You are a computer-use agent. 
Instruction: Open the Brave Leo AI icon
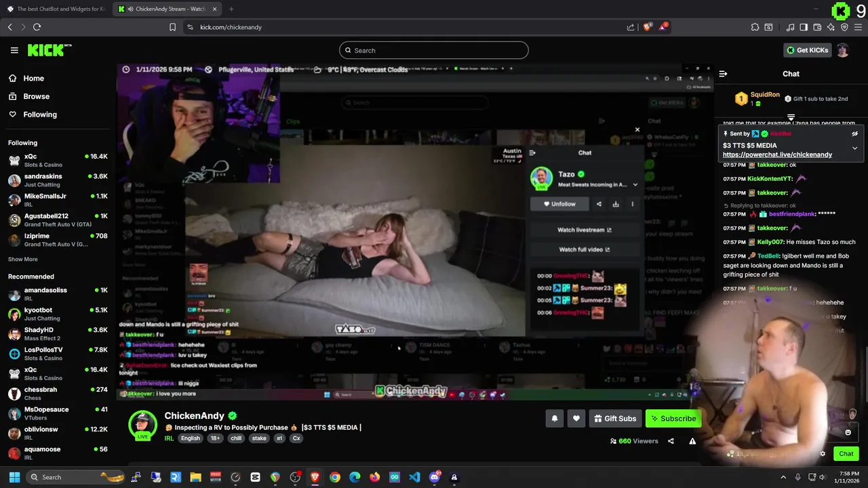(x=831, y=27)
